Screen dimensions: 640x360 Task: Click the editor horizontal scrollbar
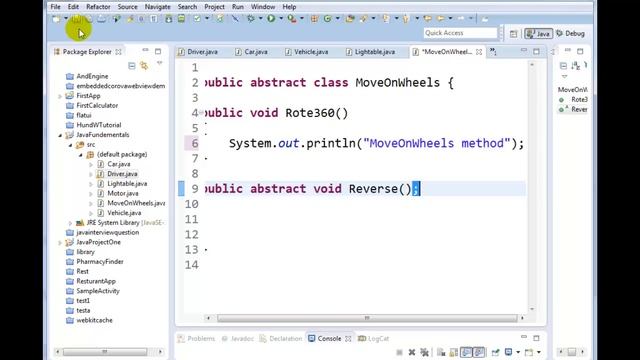(x=367, y=318)
